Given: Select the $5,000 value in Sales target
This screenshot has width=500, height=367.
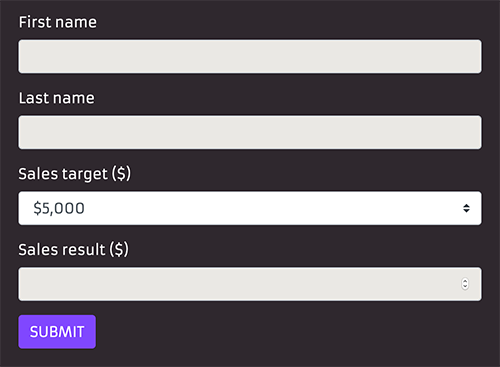Looking at the screenshot, I should tap(59, 208).
